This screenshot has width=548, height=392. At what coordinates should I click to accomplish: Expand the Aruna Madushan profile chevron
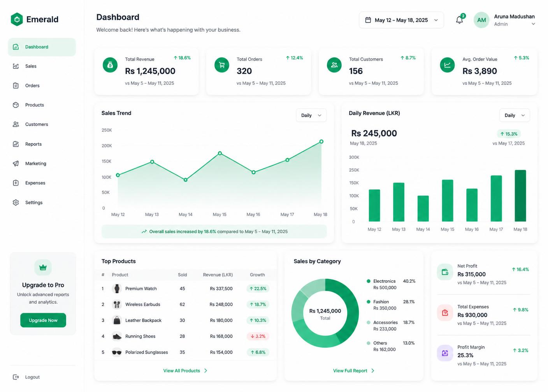533,24
